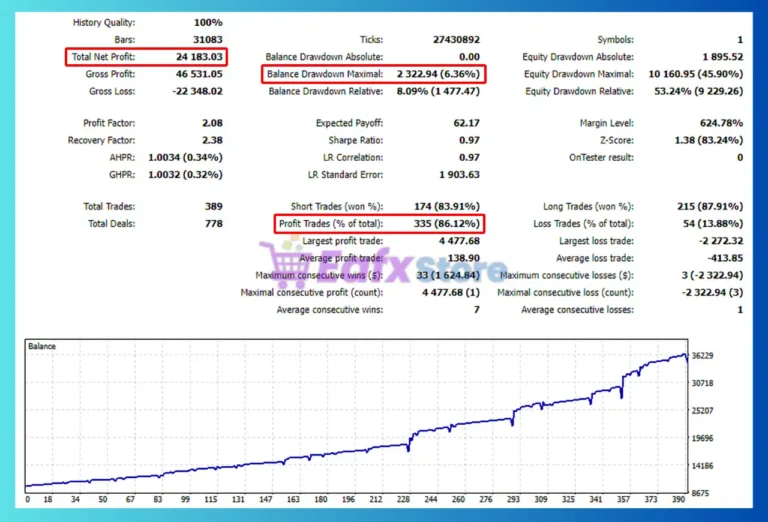Viewport: 768px width, 522px height.
Task: Click Largest loss trade value -2 272.32
Action: [x=721, y=240]
